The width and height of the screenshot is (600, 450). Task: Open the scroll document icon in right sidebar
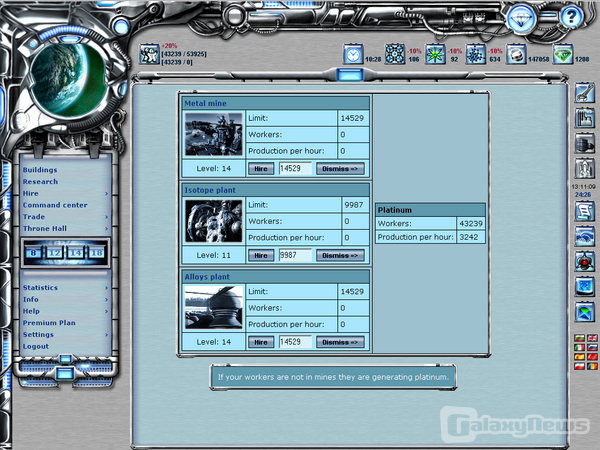[x=585, y=211]
